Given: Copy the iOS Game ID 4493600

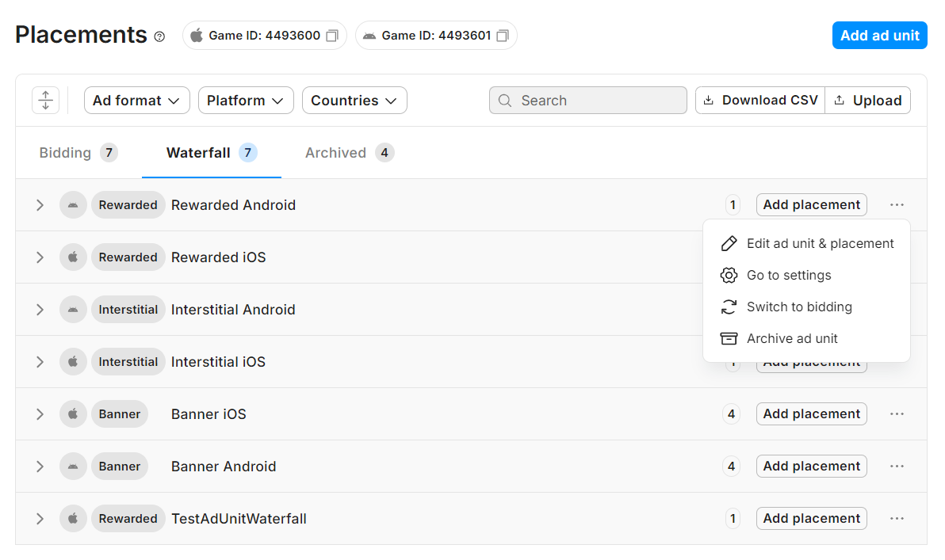Looking at the screenshot, I should [332, 36].
